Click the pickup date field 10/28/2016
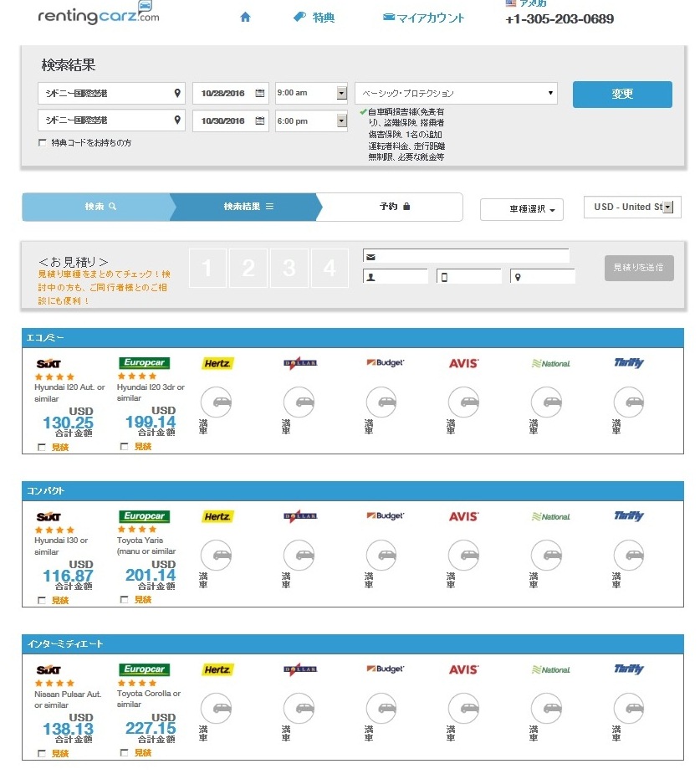Image resolution: width=700 pixels, height=774 pixels. pos(230,93)
